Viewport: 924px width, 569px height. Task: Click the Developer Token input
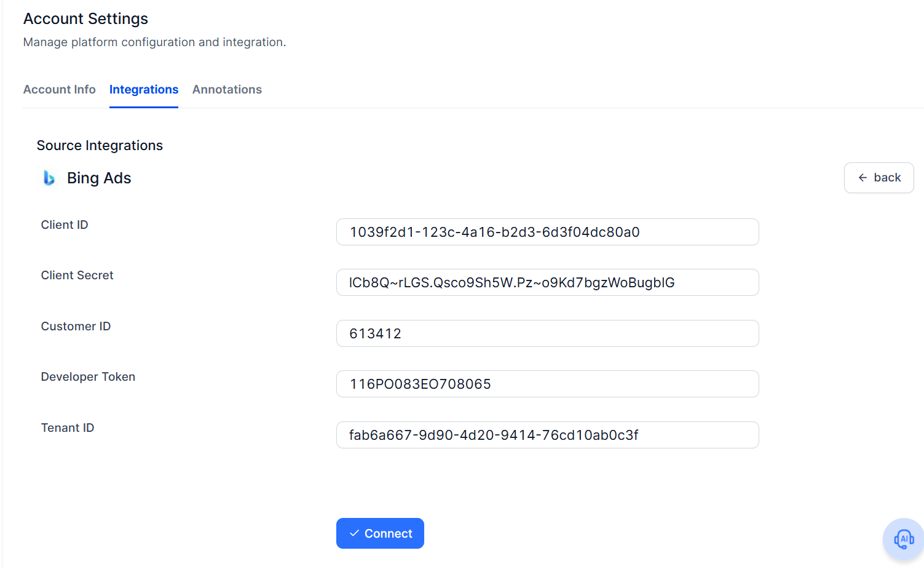548,384
